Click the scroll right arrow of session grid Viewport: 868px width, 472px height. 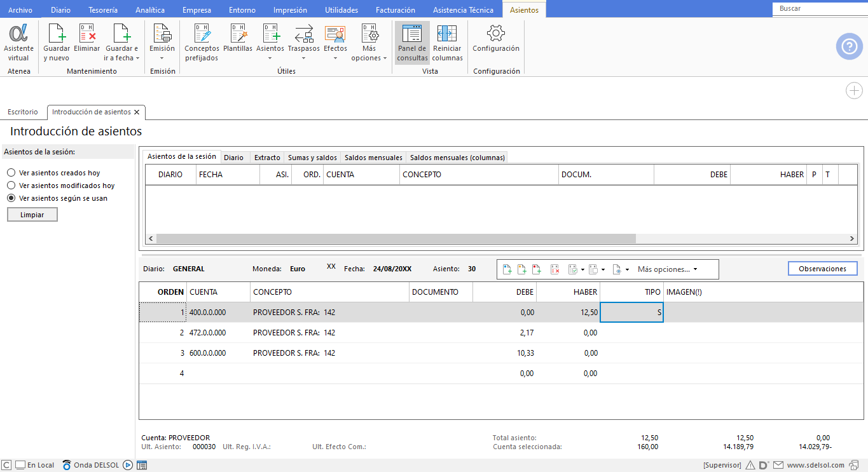(x=852, y=239)
